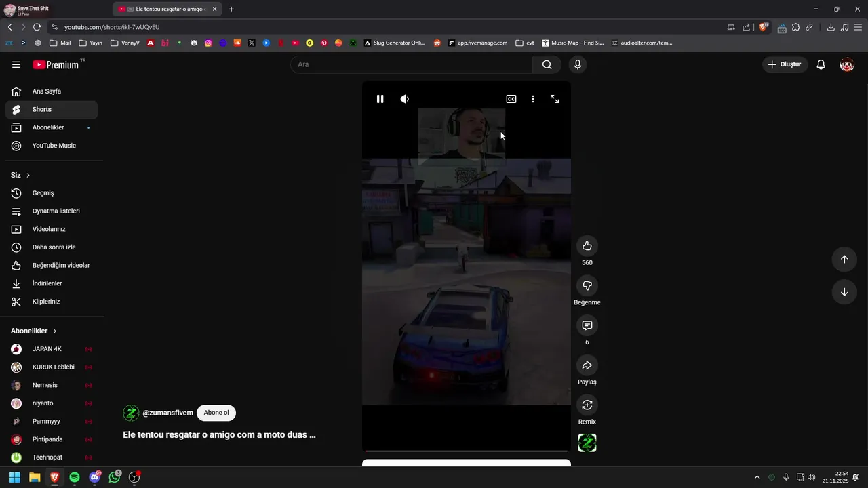The height and width of the screenshot is (488, 868).
Task: Open the Yayın bookmarks folder
Action: click(x=90, y=43)
